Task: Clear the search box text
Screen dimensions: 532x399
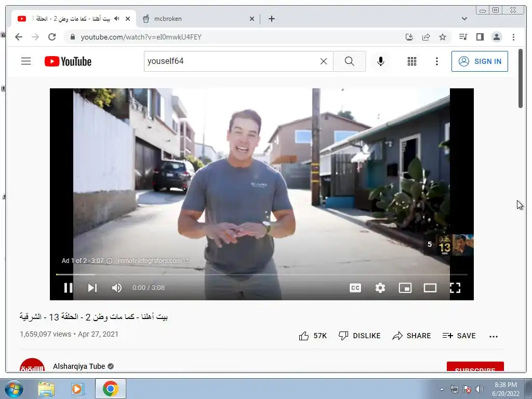Action: click(324, 61)
